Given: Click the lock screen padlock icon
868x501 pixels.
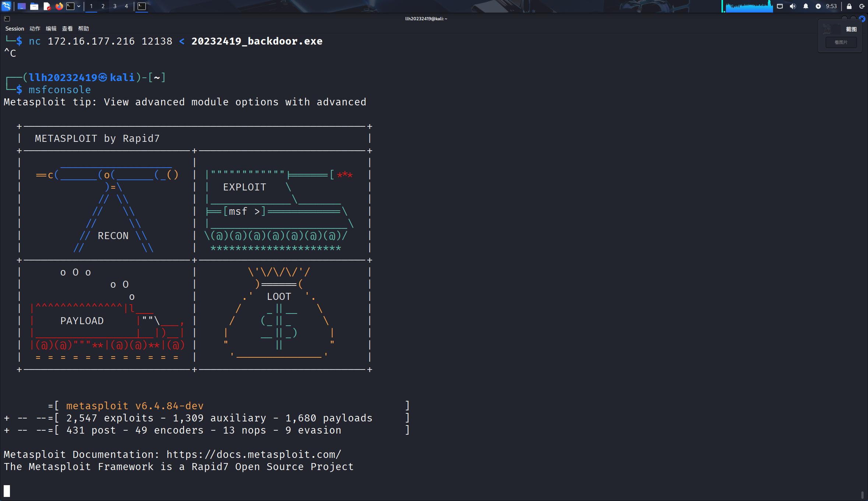Looking at the screenshot, I should tap(849, 6).
